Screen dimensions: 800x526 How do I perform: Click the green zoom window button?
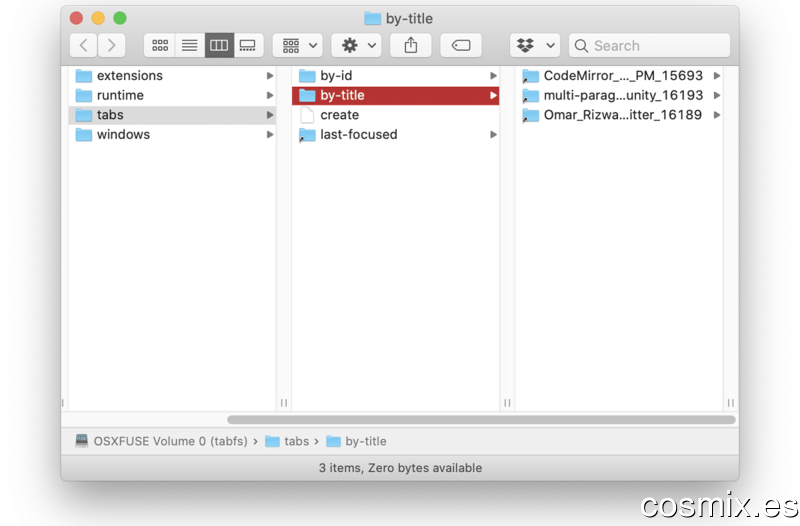coord(120,18)
